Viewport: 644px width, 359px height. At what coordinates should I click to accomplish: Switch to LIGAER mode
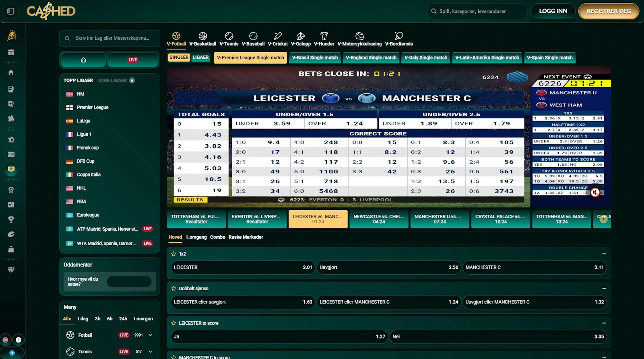[200, 57]
